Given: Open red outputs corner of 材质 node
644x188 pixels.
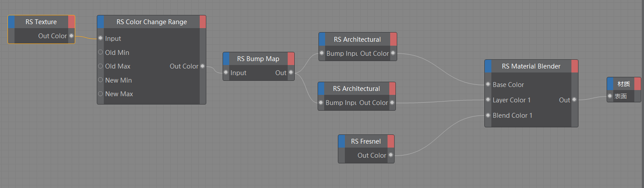Looking at the screenshot, I should click(x=637, y=84).
